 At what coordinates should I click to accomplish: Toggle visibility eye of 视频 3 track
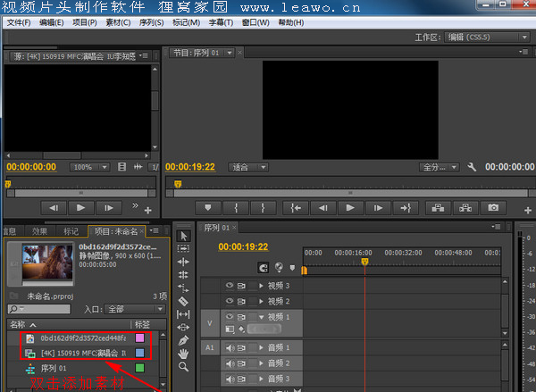point(230,285)
